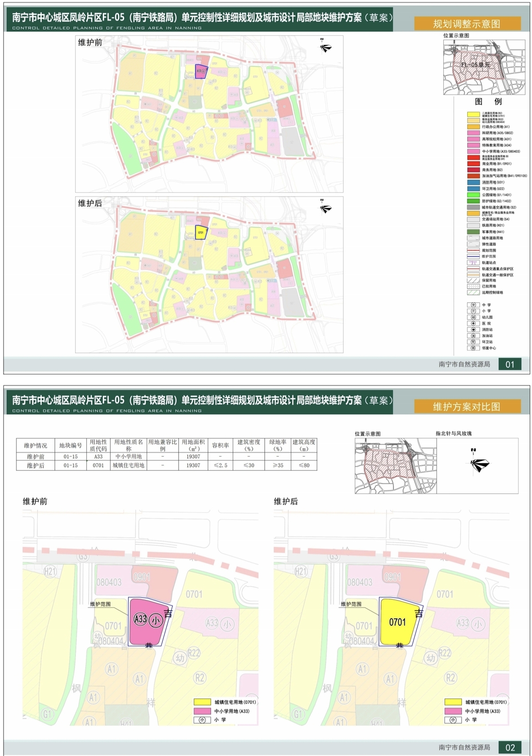Click the gray 城市轨道交通用地 (S2) swatch
This screenshot has width=532, height=756.
tap(473, 207)
